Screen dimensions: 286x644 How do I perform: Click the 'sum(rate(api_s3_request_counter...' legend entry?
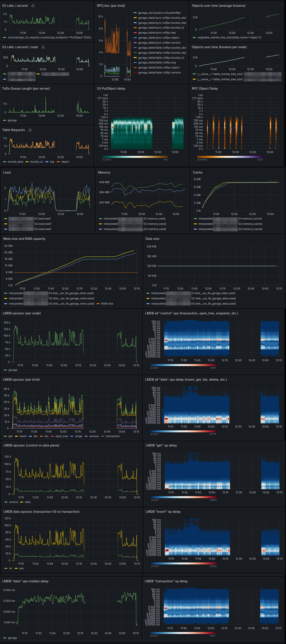click(x=49, y=37)
